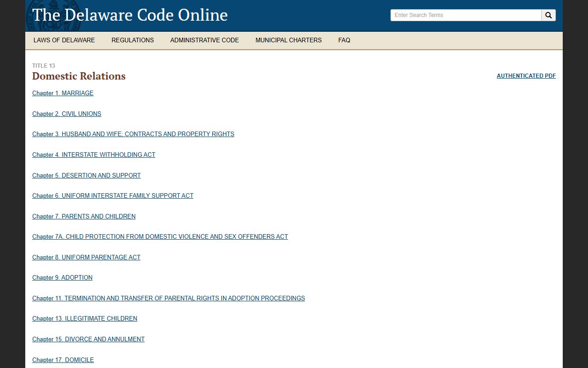Screen dimensions: 588x368
Task: Open Chapter 13. Illegitimate Children
Action: [85, 318]
